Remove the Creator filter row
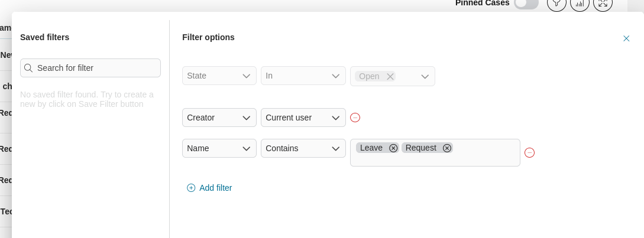This screenshot has height=238, width=644. tap(355, 118)
